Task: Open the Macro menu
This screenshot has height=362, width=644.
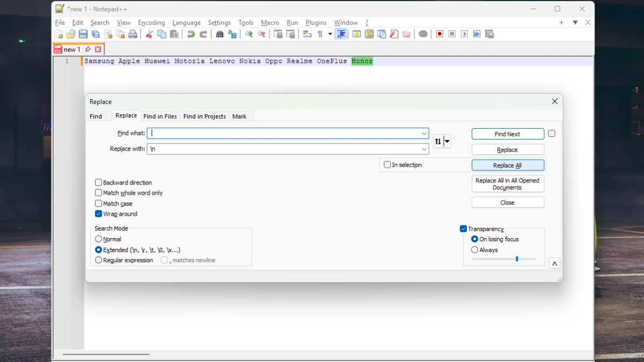Action: click(270, 23)
